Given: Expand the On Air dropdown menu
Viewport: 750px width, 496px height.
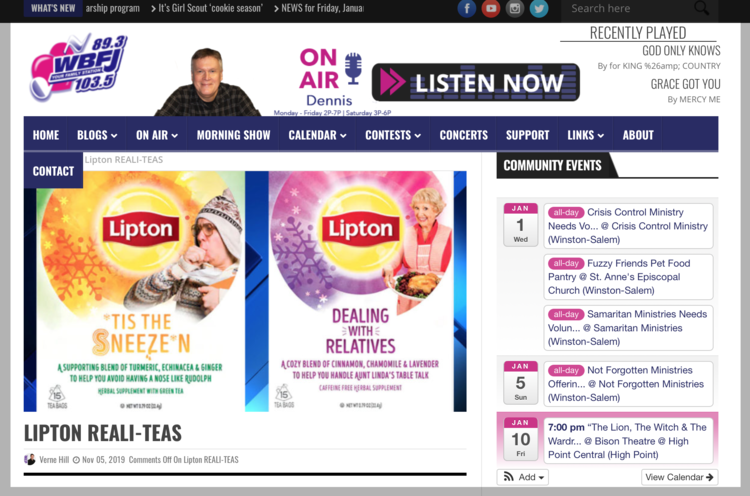Looking at the screenshot, I should tap(157, 135).
